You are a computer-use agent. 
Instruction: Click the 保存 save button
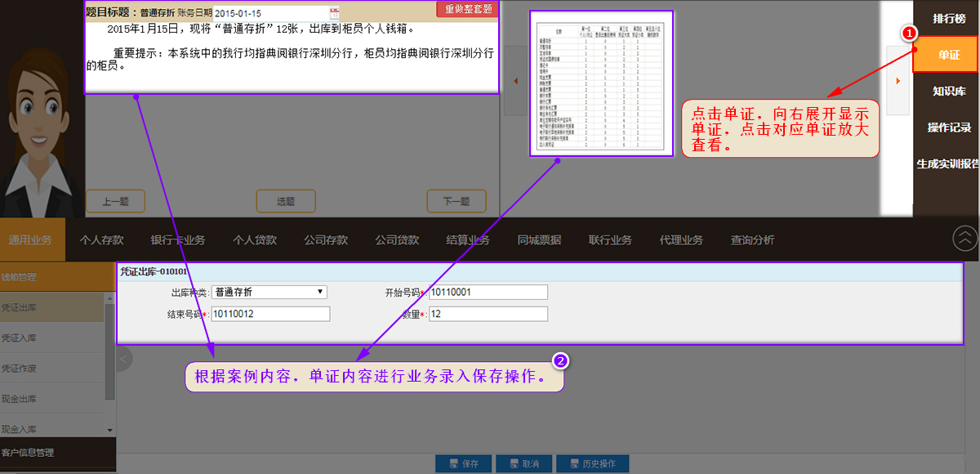coord(462,463)
